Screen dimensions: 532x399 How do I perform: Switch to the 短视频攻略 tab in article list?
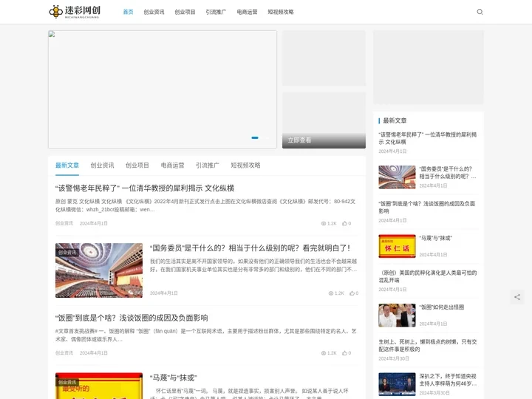click(x=245, y=166)
